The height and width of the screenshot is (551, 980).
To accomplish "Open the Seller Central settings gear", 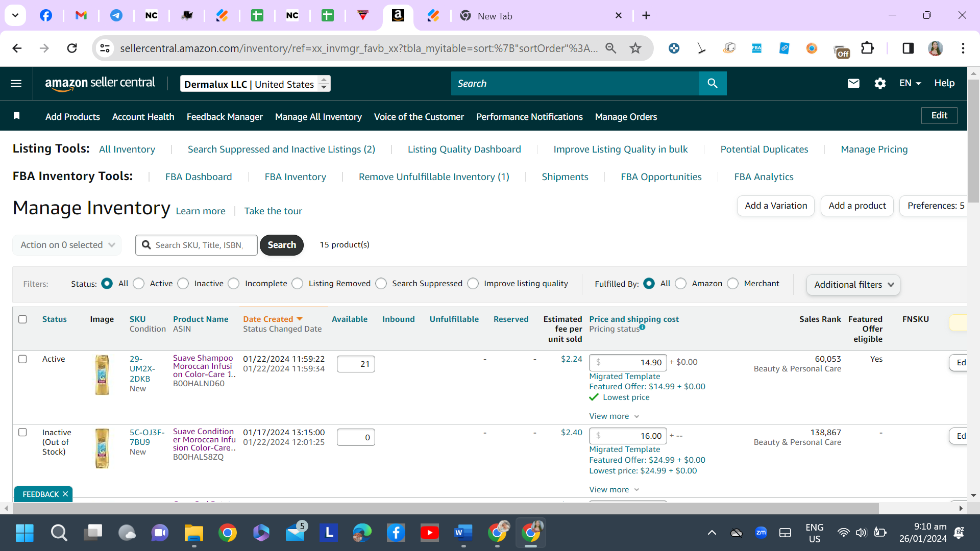I will click(x=880, y=83).
